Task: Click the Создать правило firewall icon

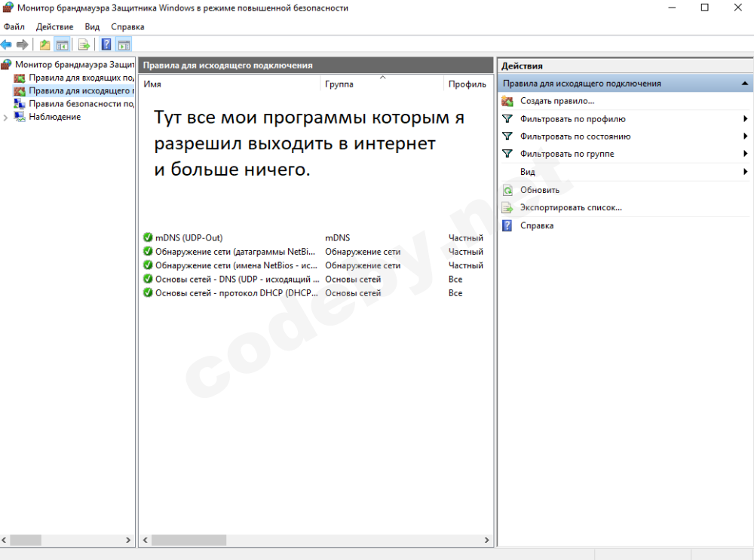Action: click(509, 100)
